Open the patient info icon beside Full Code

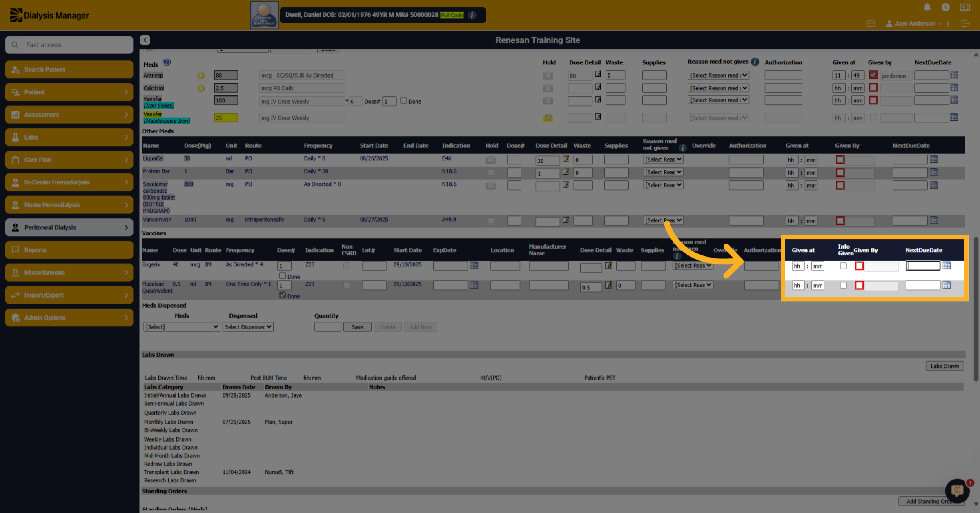(472, 15)
